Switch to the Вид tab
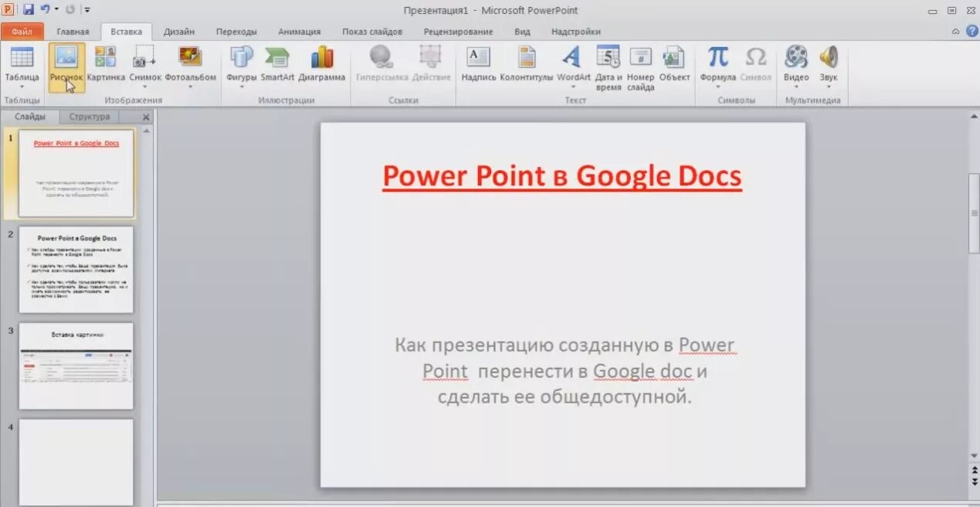This screenshot has width=980, height=507. point(522,32)
